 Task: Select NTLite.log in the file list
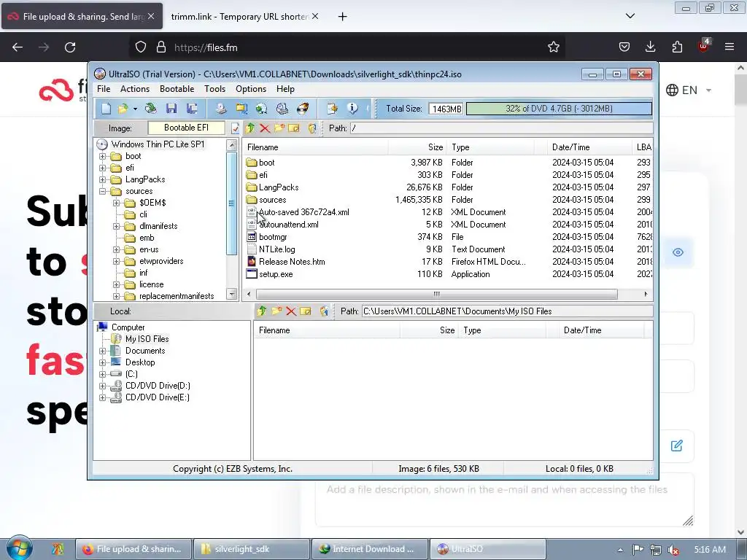(x=276, y=249)
